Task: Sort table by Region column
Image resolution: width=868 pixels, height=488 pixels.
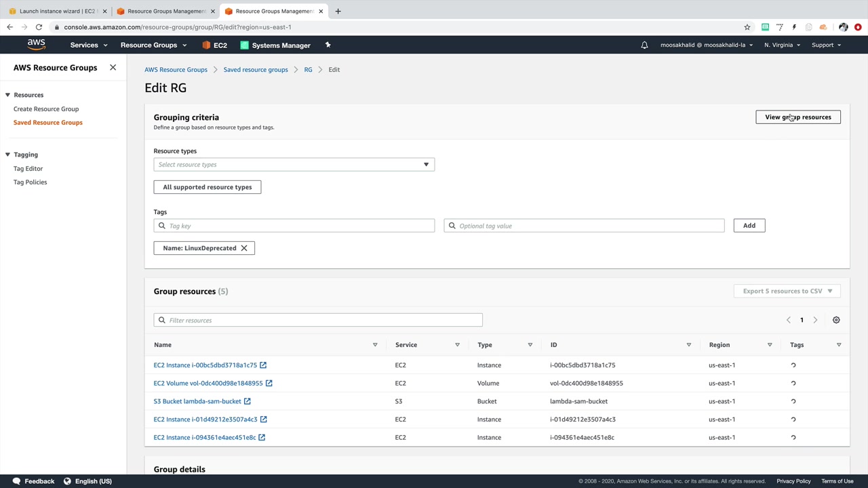Action: click(770, 345)
